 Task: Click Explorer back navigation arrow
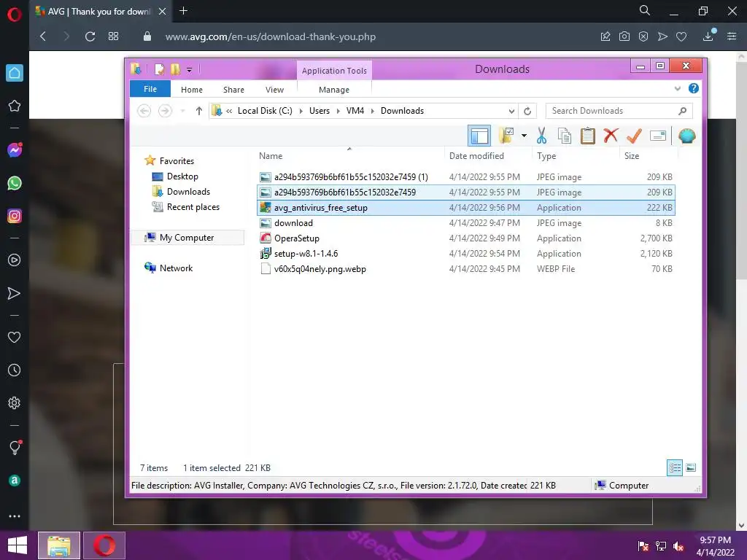[144, 111]
